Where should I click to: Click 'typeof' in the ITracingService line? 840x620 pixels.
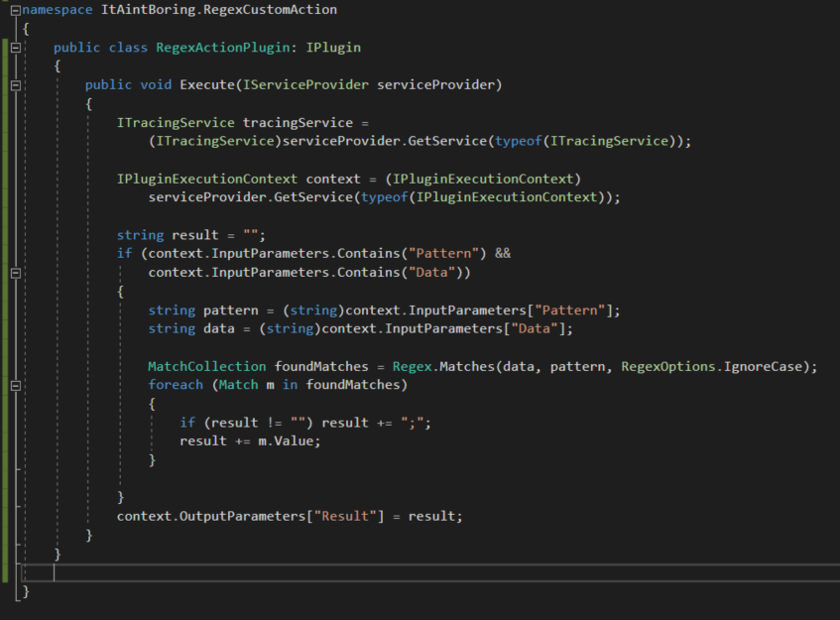point(518,141)
